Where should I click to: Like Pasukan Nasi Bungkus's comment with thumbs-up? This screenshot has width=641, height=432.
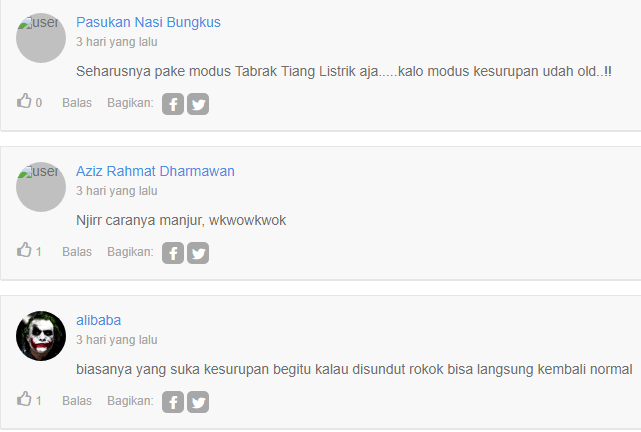[x=24, y=101]
